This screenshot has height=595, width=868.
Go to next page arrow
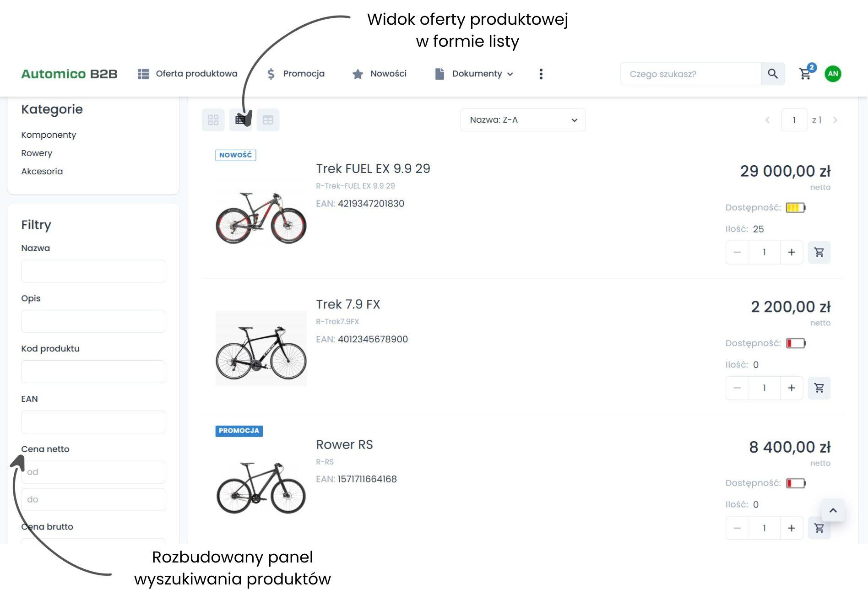coord(835,120)
